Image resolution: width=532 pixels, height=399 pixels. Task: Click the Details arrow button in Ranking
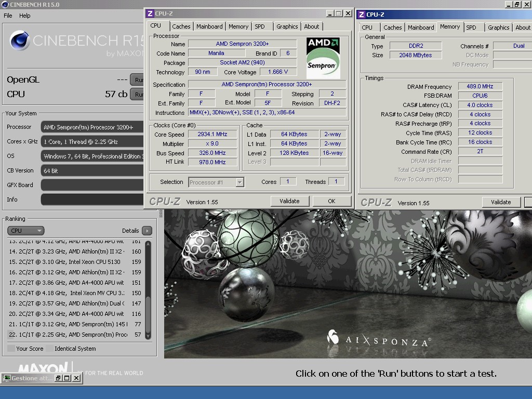[x=147, y=231]
